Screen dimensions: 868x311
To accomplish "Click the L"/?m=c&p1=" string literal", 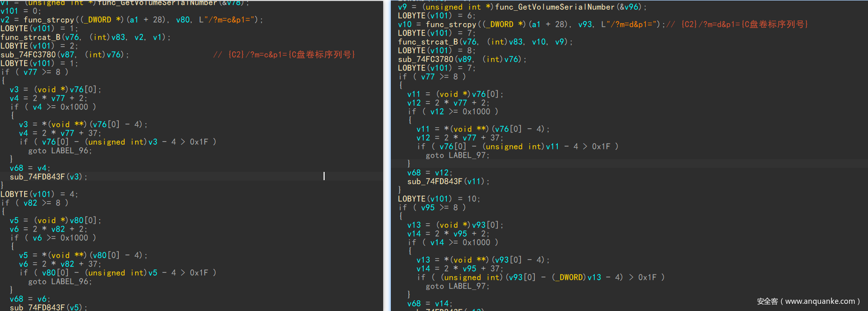I will [x=231, y=20].
